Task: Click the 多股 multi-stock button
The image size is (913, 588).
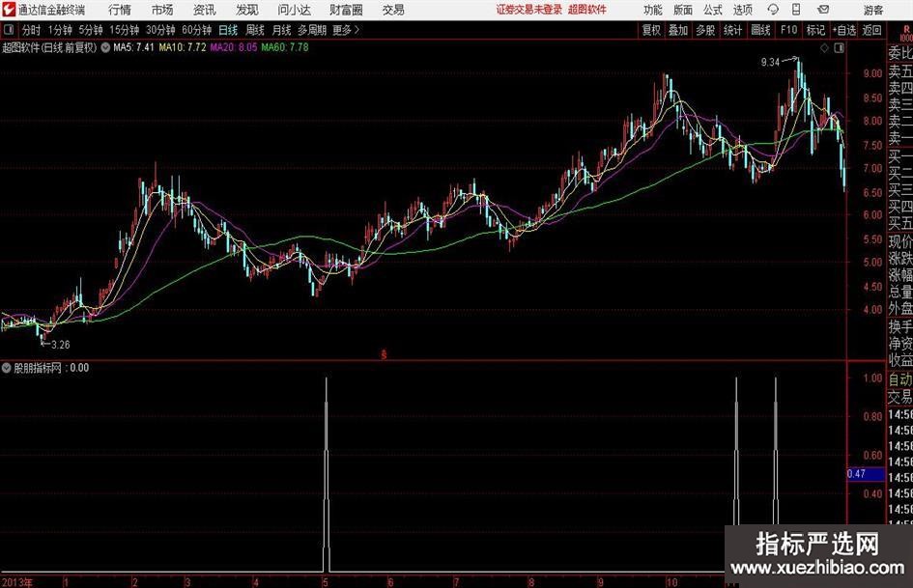Action: (x=705, y=30)
